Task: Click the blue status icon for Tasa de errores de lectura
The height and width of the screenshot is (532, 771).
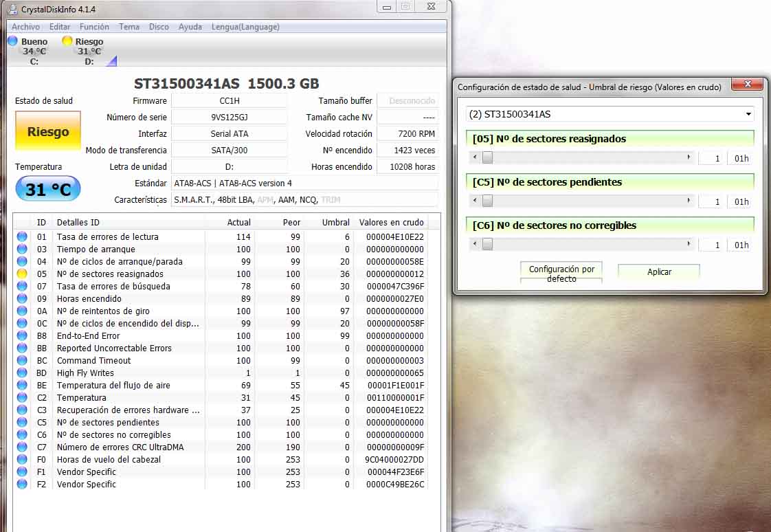Action: pyautogui.click(x=22, y=236)
